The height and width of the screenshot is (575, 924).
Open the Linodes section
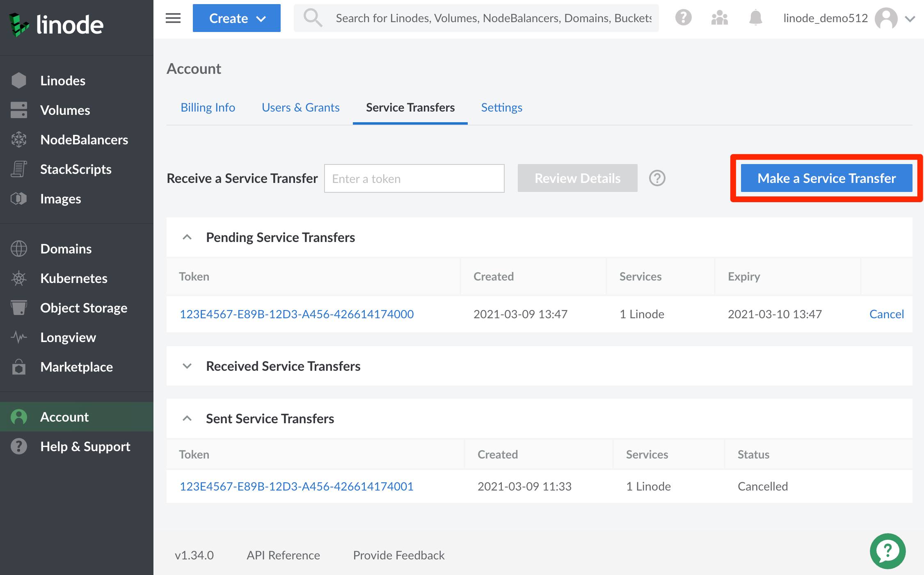[63, 80]
